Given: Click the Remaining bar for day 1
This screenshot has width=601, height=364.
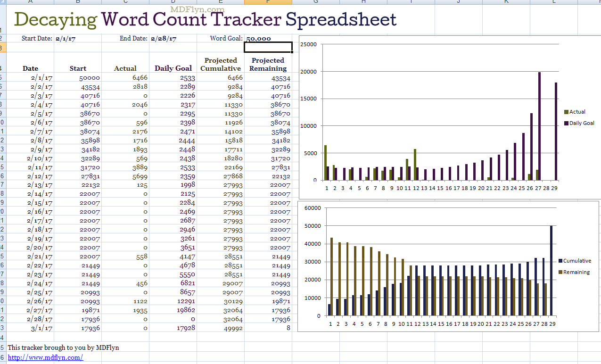Looking at the screenshot, I should click(x=332, y=277).
